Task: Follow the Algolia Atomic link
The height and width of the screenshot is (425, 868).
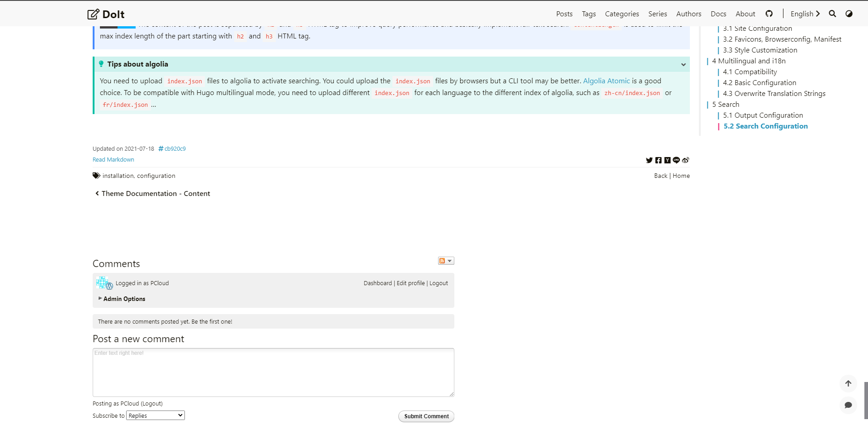Action: (x=606, y=81)
